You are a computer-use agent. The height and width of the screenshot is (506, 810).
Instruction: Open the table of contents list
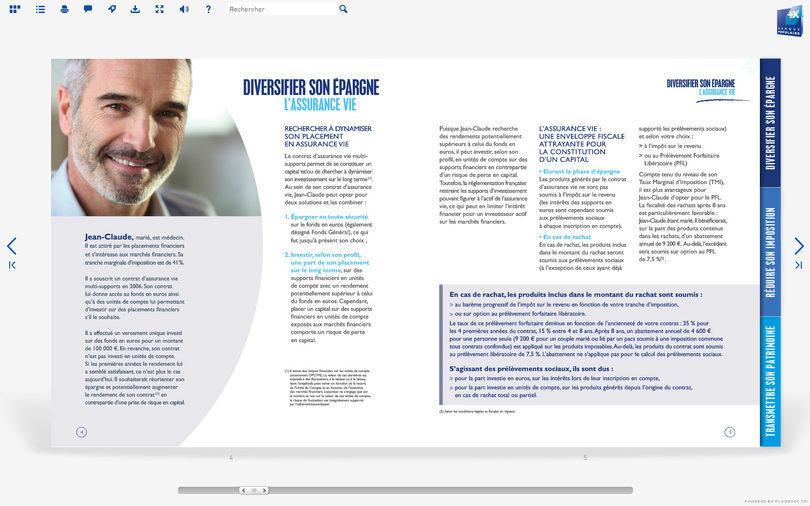coord(40,9)
